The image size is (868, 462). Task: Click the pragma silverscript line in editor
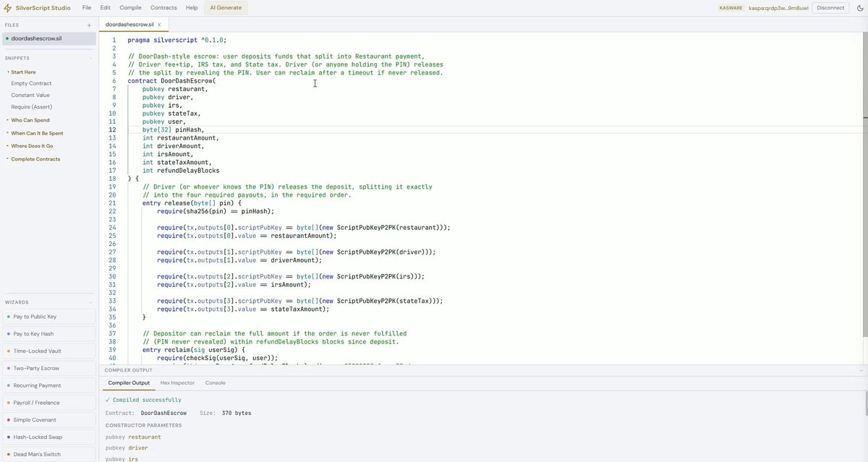pyautogui.click(x=177, y=40)
